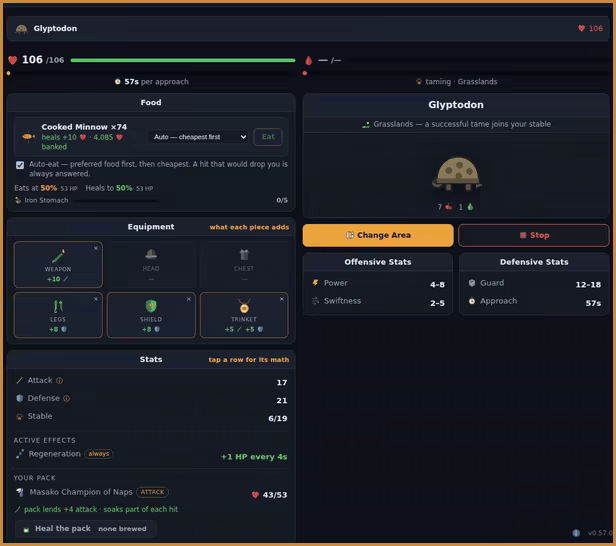The image size is (616, 546).
Task: Select the Legs equipment slot
Action: (x=58, y=315)
